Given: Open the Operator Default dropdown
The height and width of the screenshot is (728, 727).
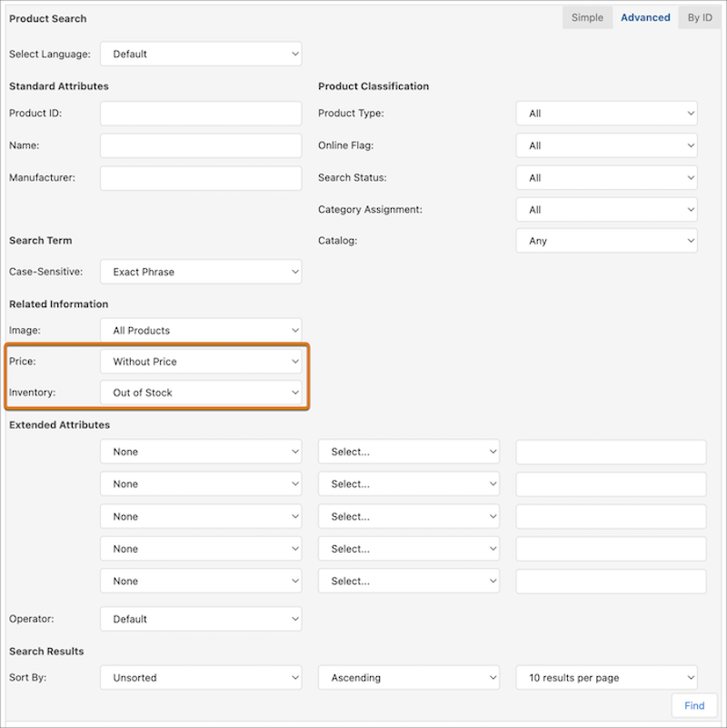Looking at the screenshot, I should pos(201,619).
